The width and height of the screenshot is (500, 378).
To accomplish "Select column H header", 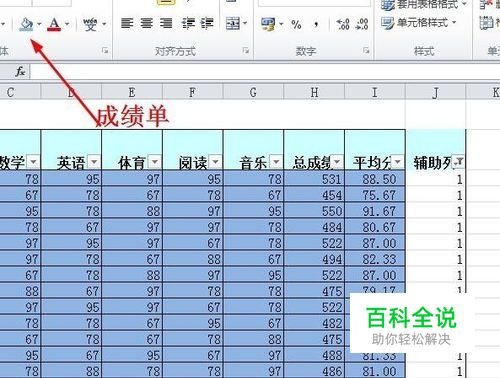I will 314,92.
